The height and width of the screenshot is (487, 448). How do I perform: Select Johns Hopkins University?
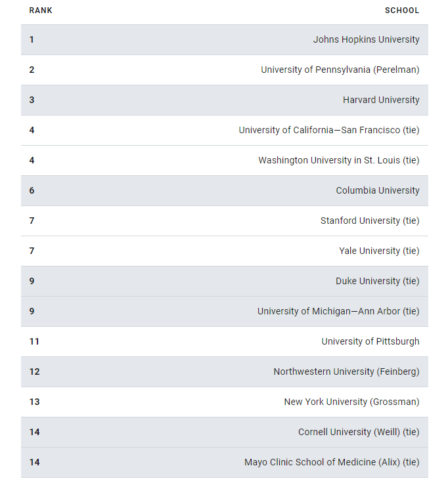(366, 39)
